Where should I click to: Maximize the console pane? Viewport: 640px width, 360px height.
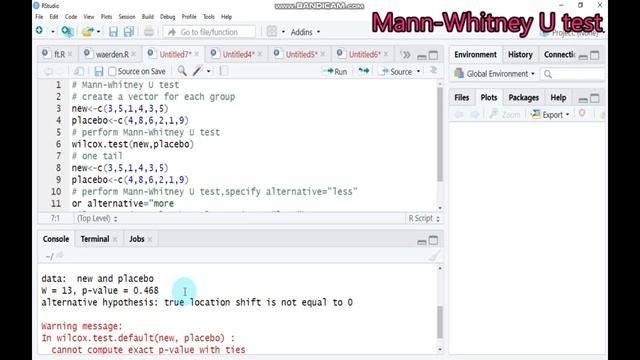(433, 240)
